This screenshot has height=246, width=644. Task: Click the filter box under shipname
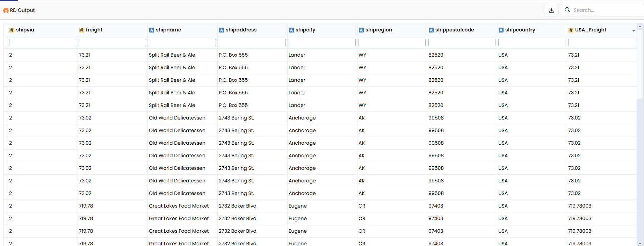tap(182, 42)
